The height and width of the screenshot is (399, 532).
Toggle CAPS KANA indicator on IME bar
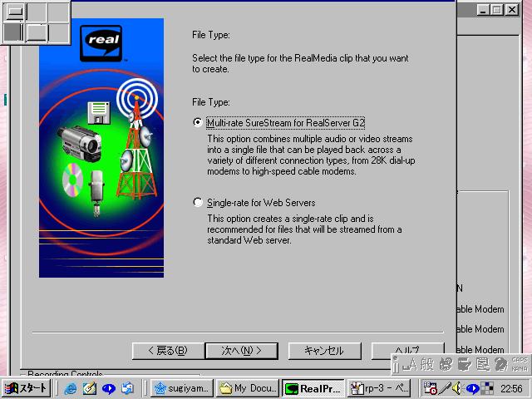tap(520, 364)
